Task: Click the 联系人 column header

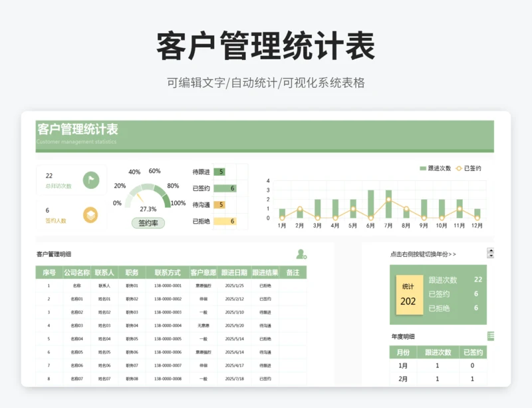Action: pyautogui.click(x=104, y=272)
